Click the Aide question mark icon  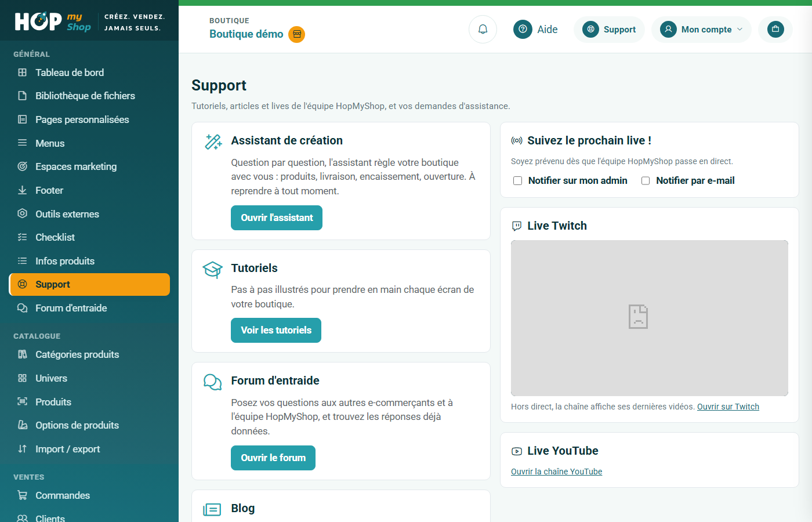[x=523, y=29]
